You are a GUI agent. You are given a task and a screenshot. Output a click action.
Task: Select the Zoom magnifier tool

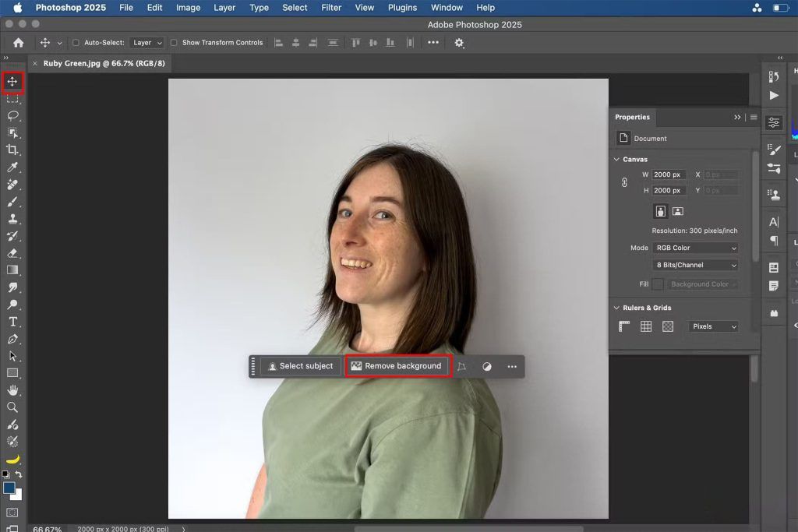[12, 407]
